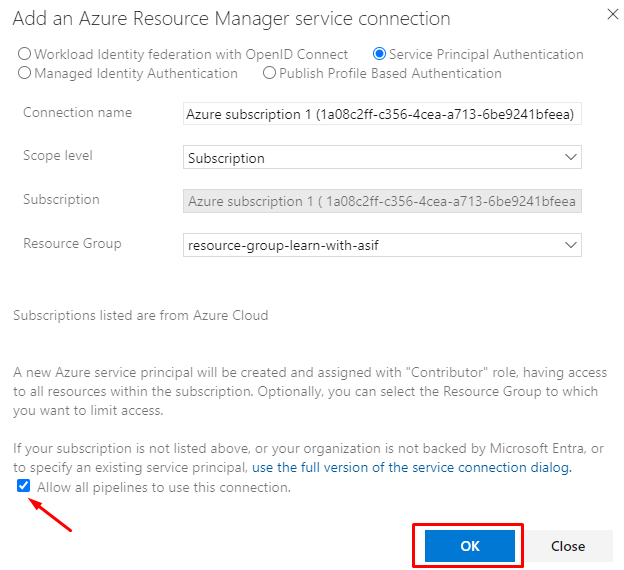Choose Service Principal Authentication radio option
This screenshot has height=570, width=624.
(379, 55)
